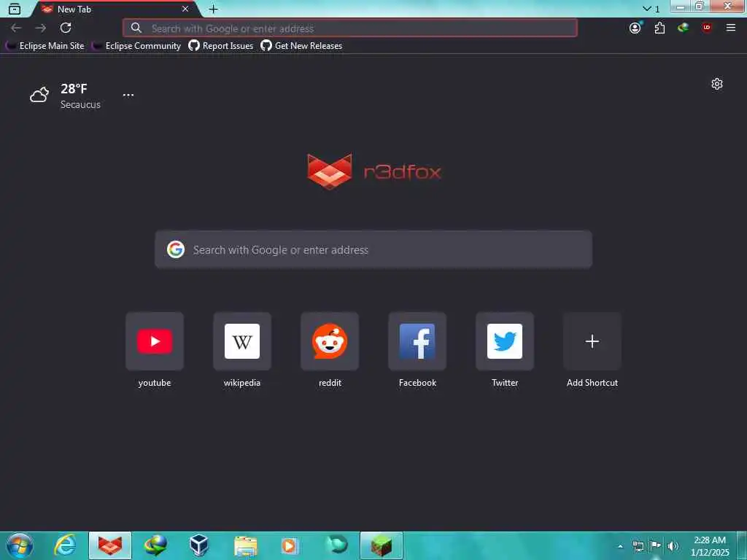The height and width of the screenshot is (560, 747).
Task: Open Report Issues bookmark
Action: point(221,46)
